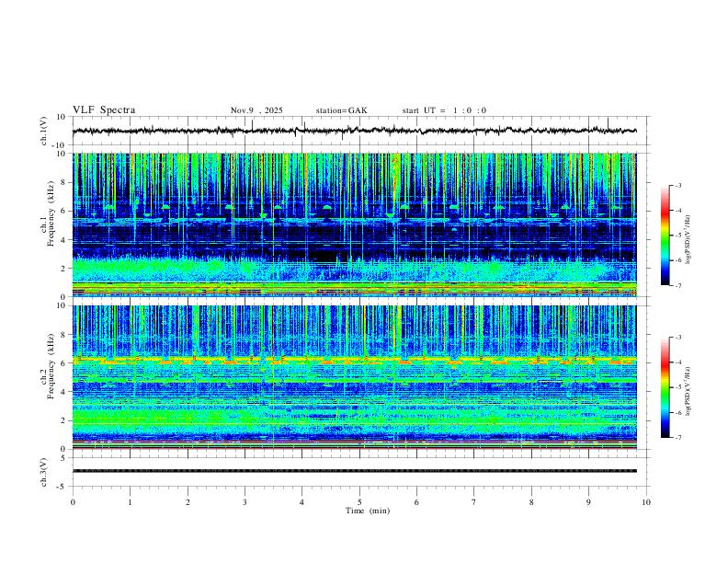Click the "station=GAK" label
Viewport: 728px width, 563px height.
342,110
